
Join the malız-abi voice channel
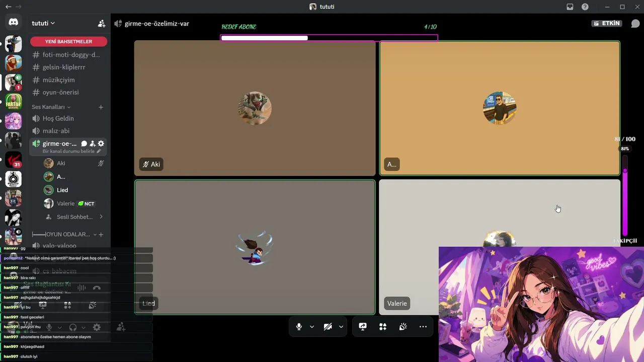tap(69, 131)
